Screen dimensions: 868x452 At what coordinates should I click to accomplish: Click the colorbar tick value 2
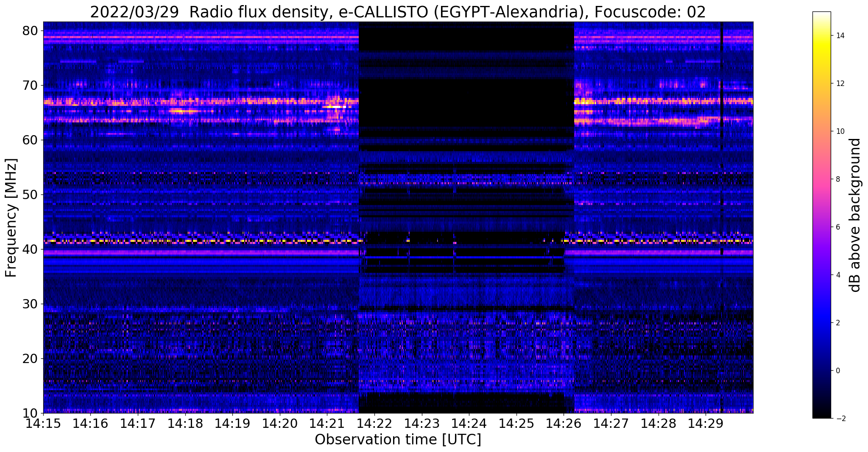[837, 323]
